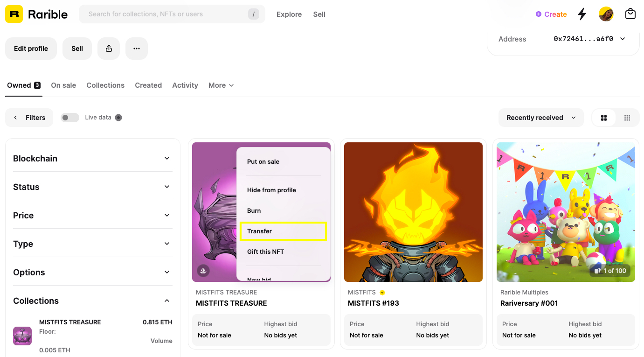Expand the Options filter section
This screenshot has width=644, height=357.
coord(93,272)
